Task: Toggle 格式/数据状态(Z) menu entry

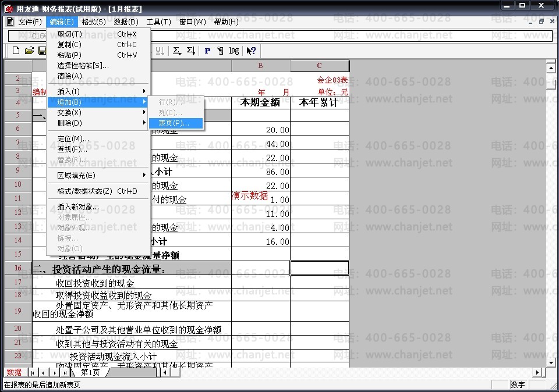Action: 98,191
